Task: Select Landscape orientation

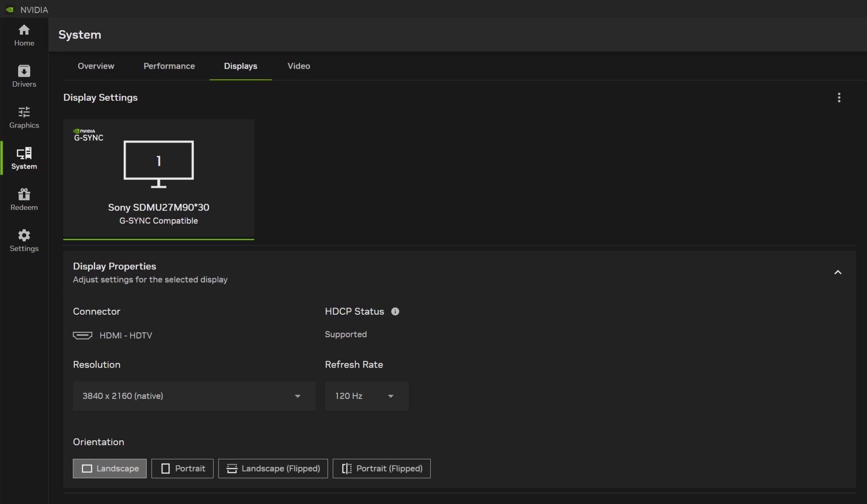Action: [x=110, y=468]
